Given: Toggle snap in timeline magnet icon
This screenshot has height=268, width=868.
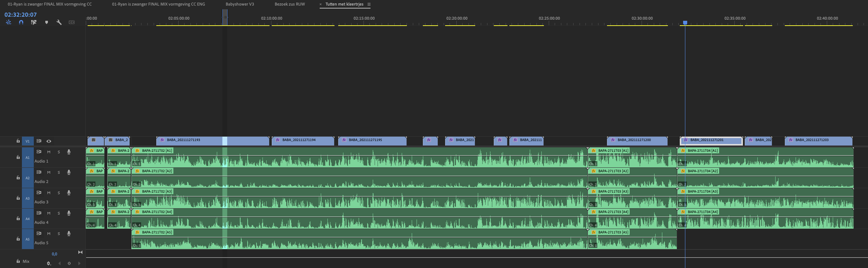Looking at the screenshot, I should (21, 22).
